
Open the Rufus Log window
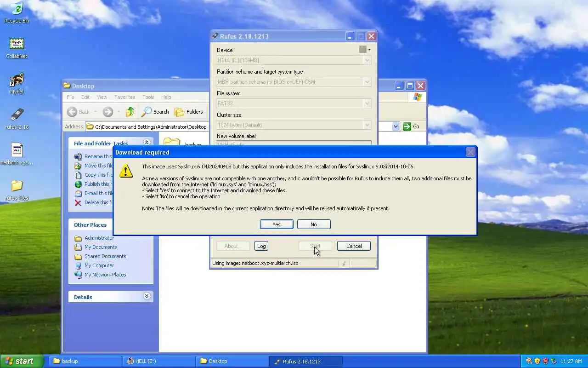click(x=261, y=246)
